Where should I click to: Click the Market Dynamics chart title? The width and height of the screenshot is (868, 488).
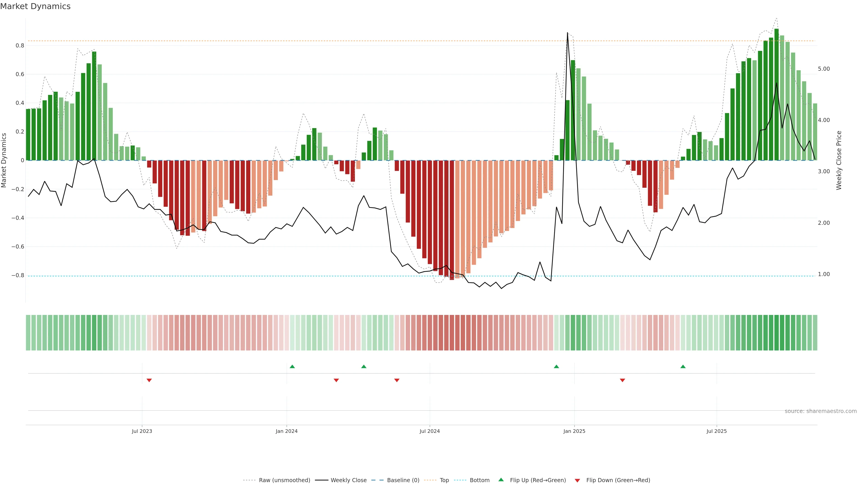[35, 6]
